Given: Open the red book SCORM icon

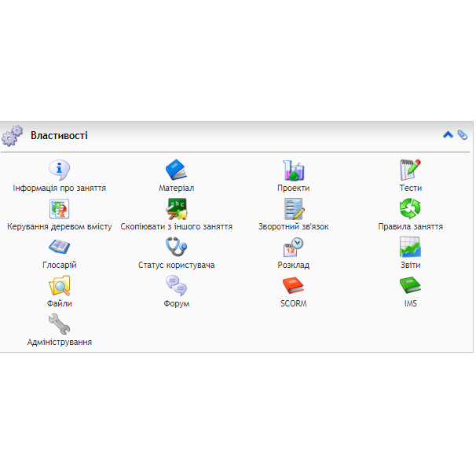Looking at the screenshot, I should tap(293, 286).
